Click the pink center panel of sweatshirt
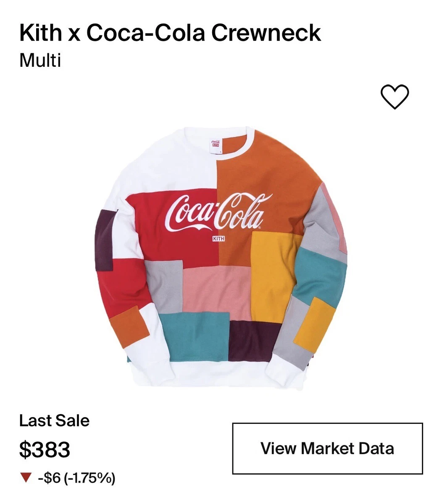The image size is (442, 504). coord(216,292)
